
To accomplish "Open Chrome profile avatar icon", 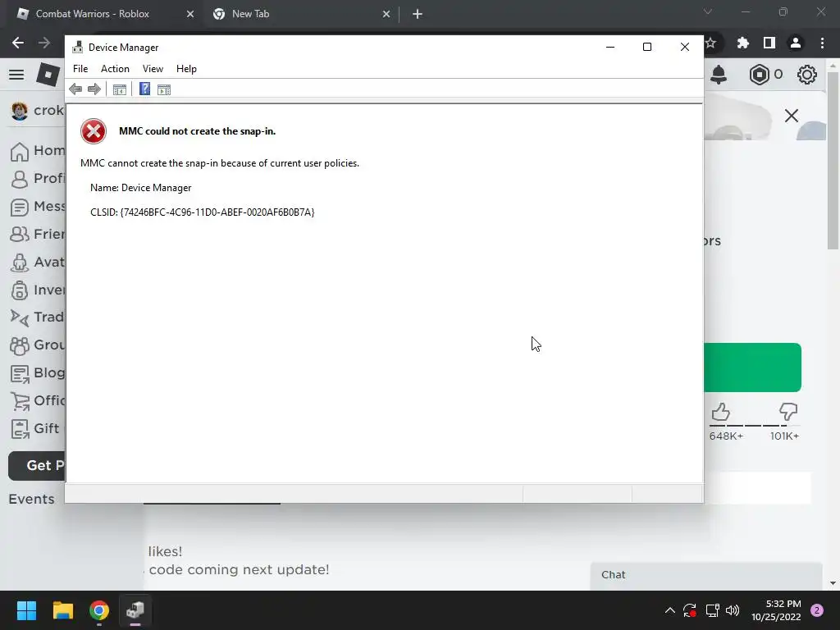I will pos(796,43).
